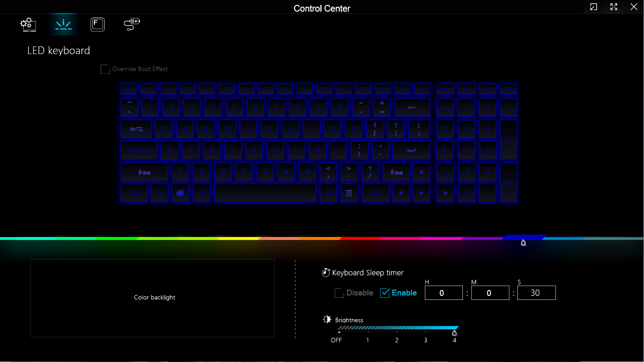Image resolution: width=644 pixels, height=362 pixels.
Task: Select the semicolon colon key
Action: [x=360, y=150]
